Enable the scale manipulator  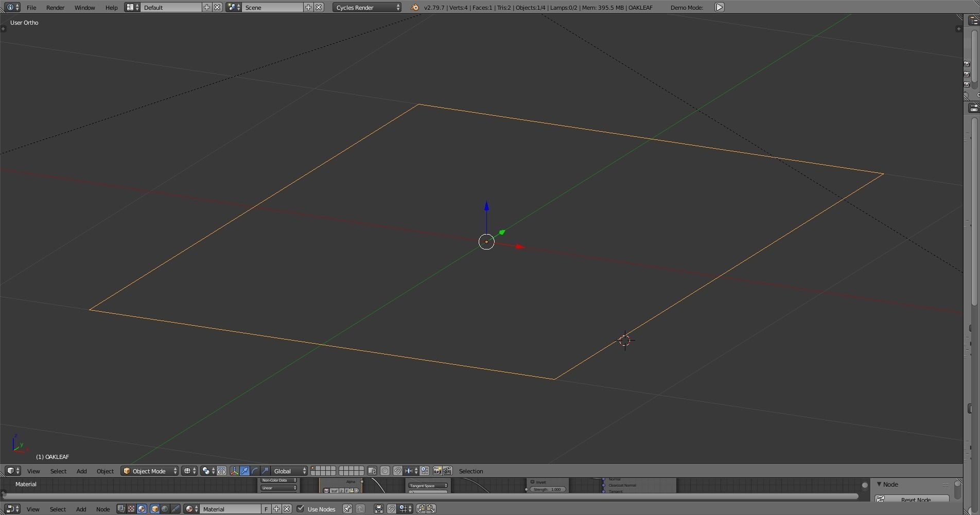click(x=265, y=471)
